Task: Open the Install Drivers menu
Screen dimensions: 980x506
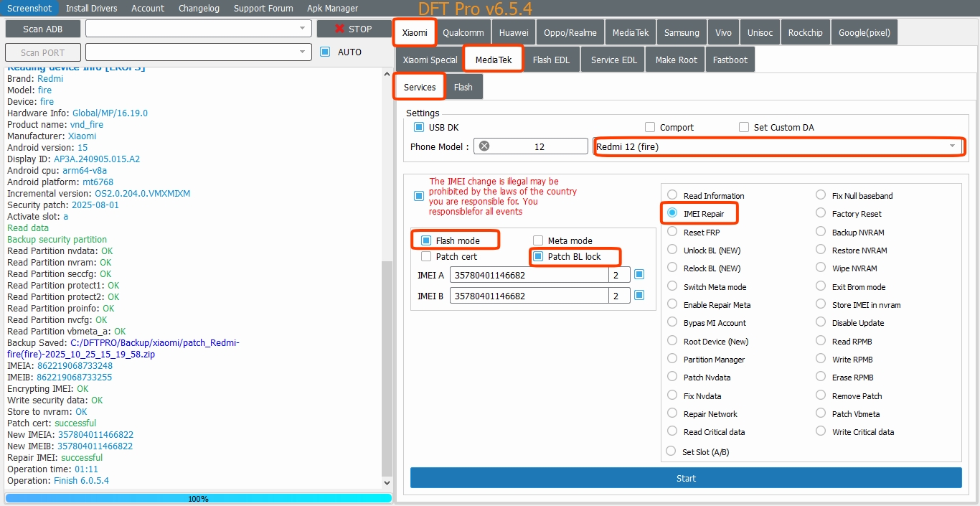Action: pyautogui.click(x=91, y=8)
